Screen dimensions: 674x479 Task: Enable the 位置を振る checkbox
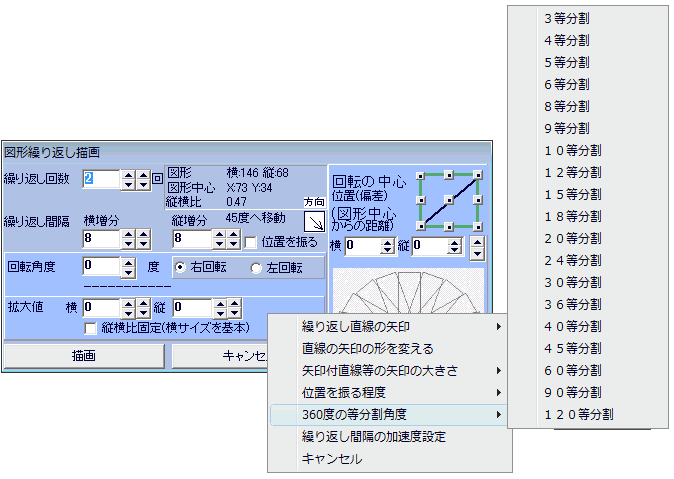251,240
